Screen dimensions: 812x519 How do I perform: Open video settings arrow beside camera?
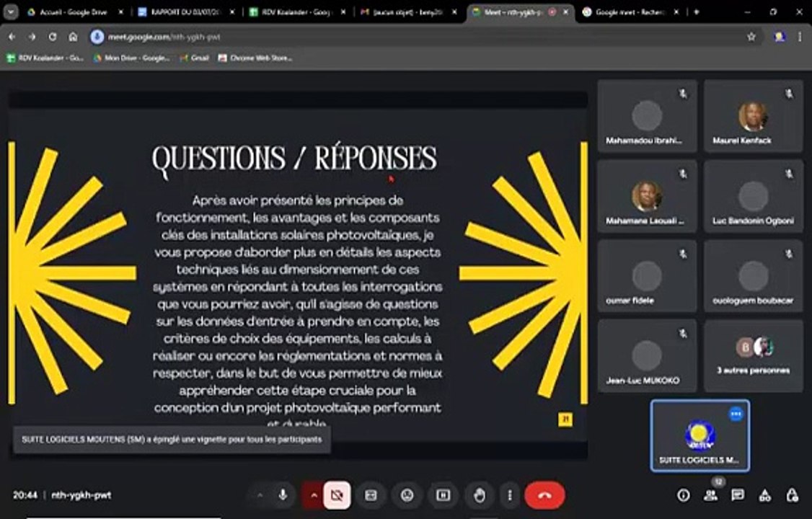[313, 495]
